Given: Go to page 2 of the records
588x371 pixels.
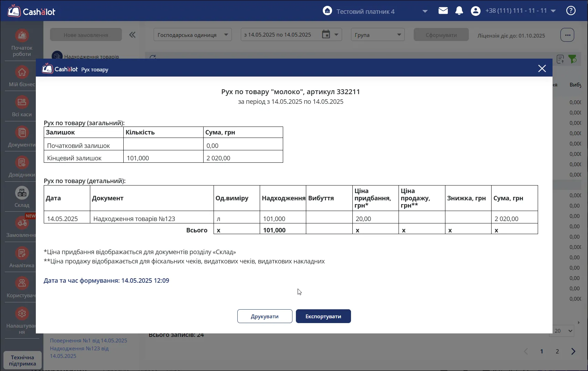Looking at the screenshot, I should [x=557, y=351].
